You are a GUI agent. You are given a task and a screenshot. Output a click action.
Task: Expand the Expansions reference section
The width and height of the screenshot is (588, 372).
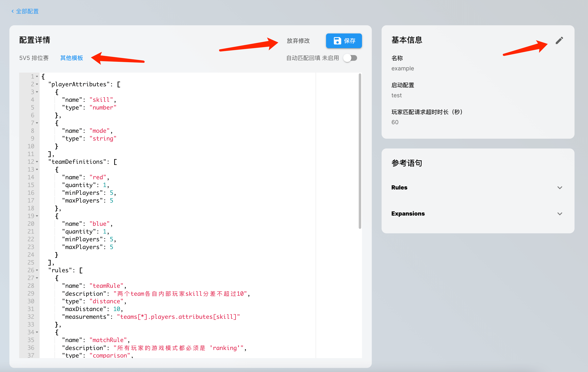(560, 214)
